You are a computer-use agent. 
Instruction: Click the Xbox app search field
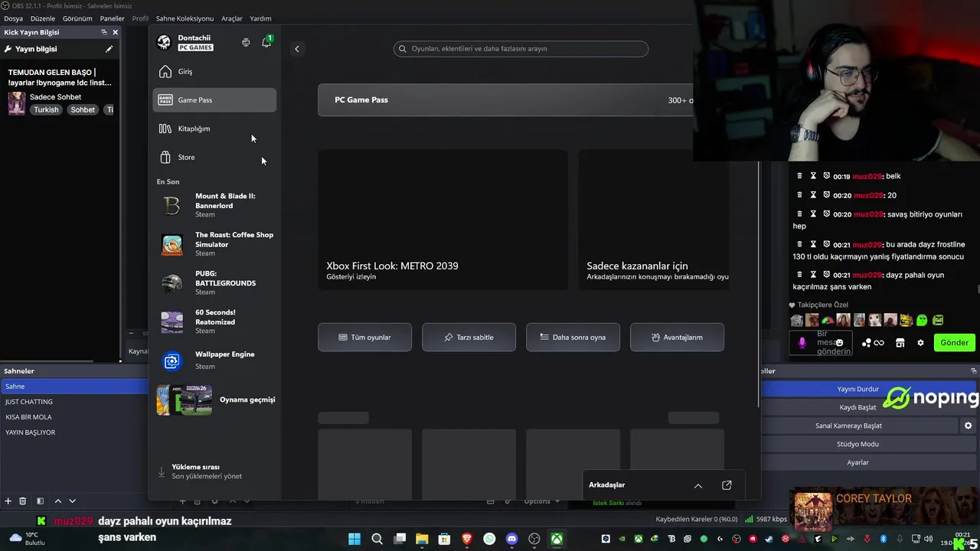(521, 49)
